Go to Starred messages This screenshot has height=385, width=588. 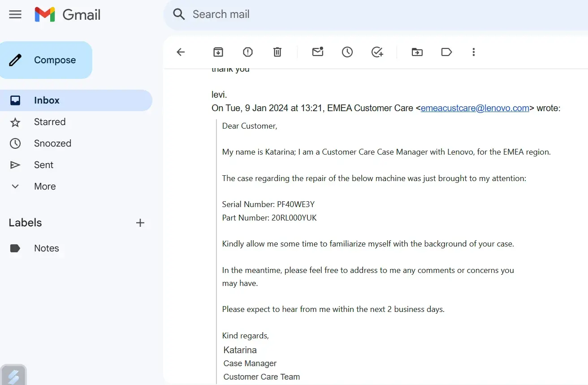[x=50, y=122]
